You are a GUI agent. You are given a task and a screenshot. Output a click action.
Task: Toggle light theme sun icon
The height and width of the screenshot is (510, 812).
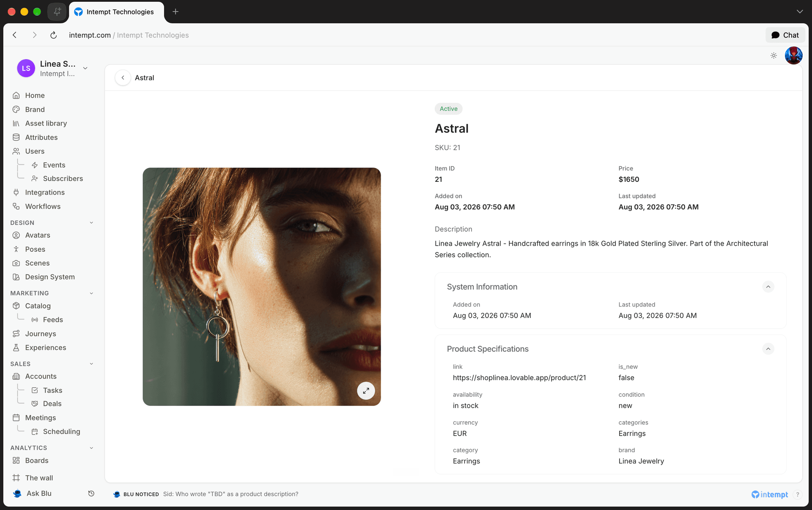774,56
